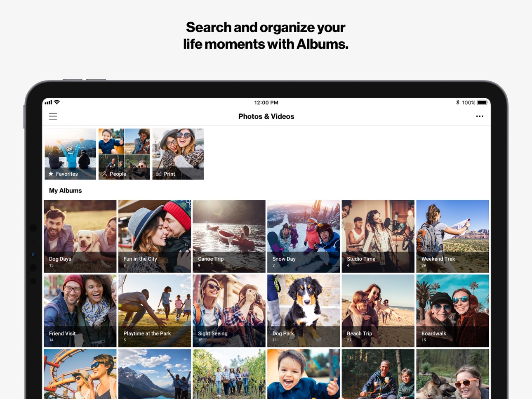Open the Dog Days album
The width and height of the screenshot is (532, 399).
coord(80,236)
